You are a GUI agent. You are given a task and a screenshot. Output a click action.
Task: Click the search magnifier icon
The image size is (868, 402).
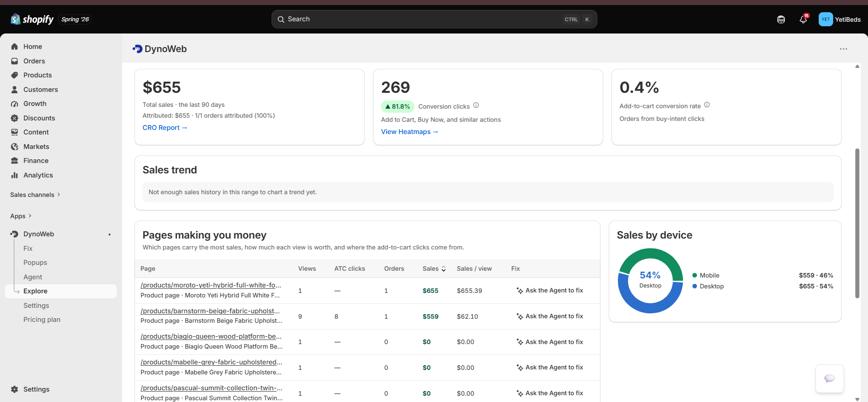point(281,19)
